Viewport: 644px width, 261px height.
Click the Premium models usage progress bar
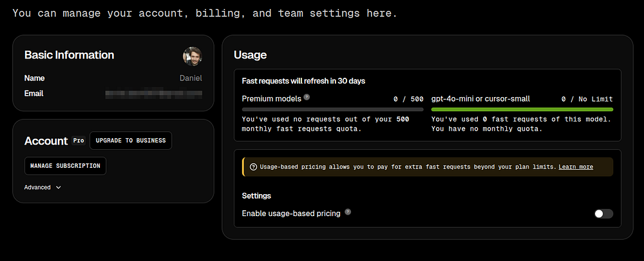click(332, 109)
